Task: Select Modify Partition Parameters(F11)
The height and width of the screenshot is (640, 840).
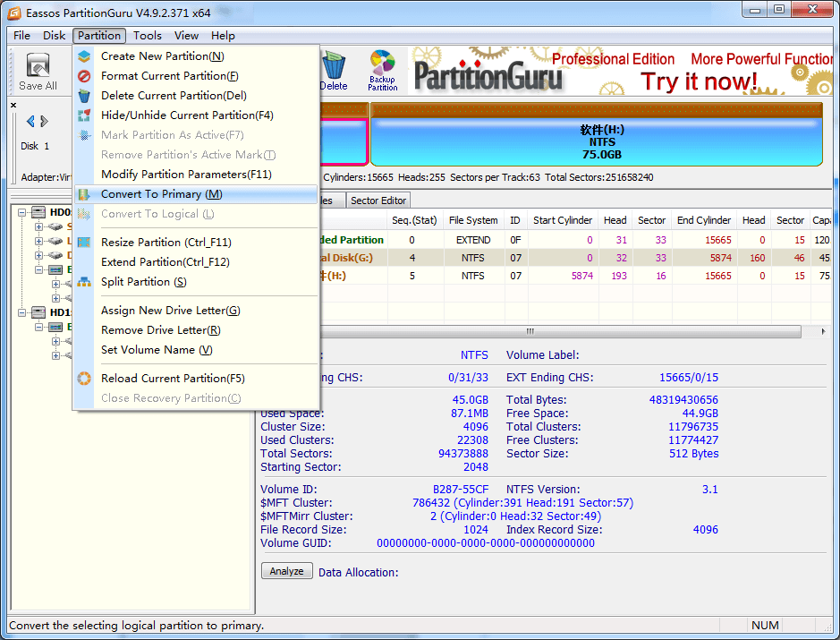Action: (x=196, y=175)
